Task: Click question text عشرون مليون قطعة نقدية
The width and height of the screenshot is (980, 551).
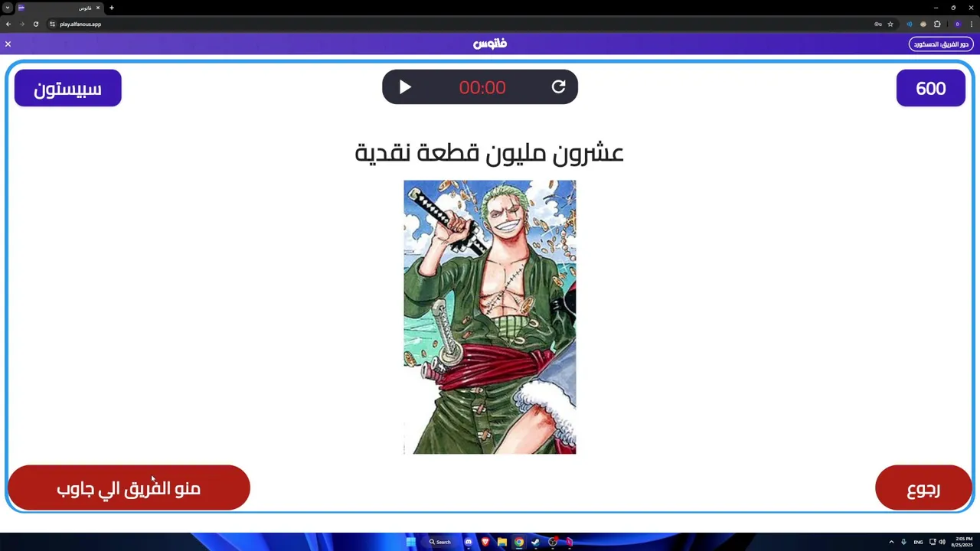Action: pos(489,152)
